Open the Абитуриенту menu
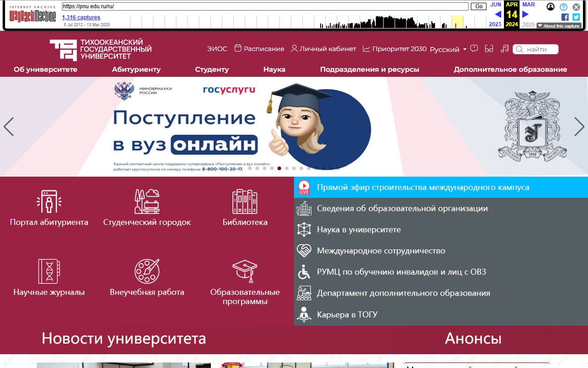Viewport: 588px width, 368px height. click(x=136, y=69)
